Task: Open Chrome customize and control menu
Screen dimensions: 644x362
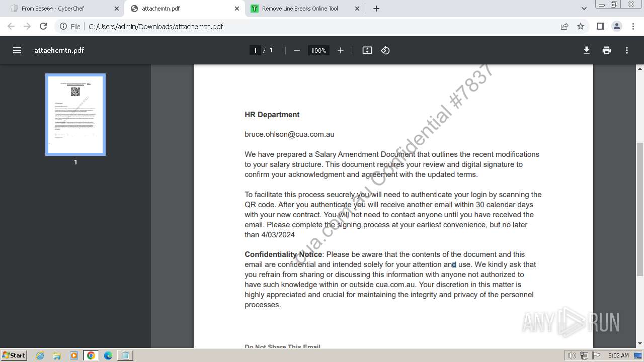Action: (633, 26)
